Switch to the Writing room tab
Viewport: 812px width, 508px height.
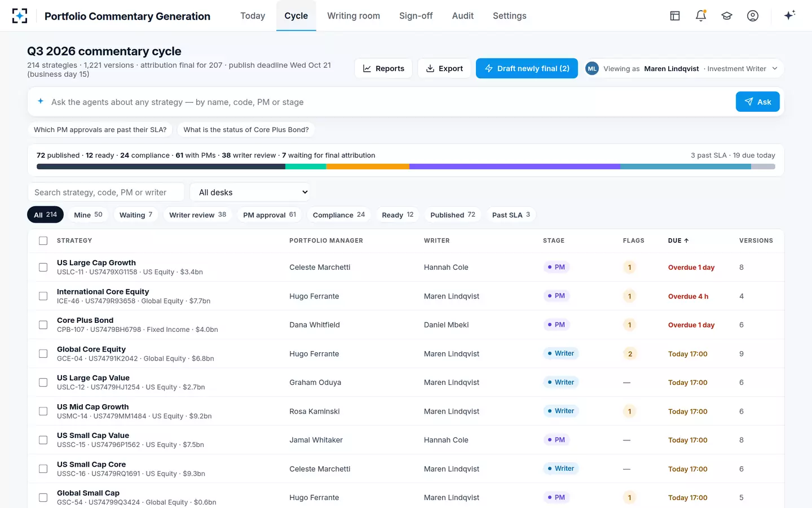354,16
